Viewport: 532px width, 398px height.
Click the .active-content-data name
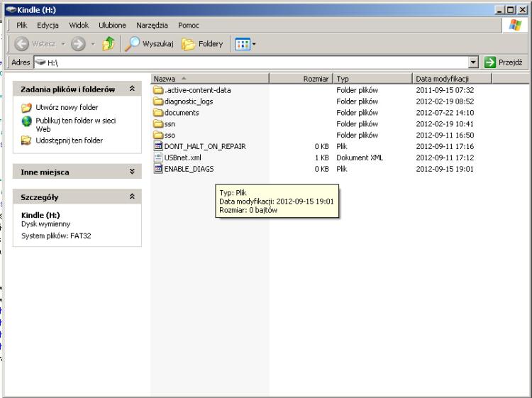pyautogui.click(x=197, y=90)
